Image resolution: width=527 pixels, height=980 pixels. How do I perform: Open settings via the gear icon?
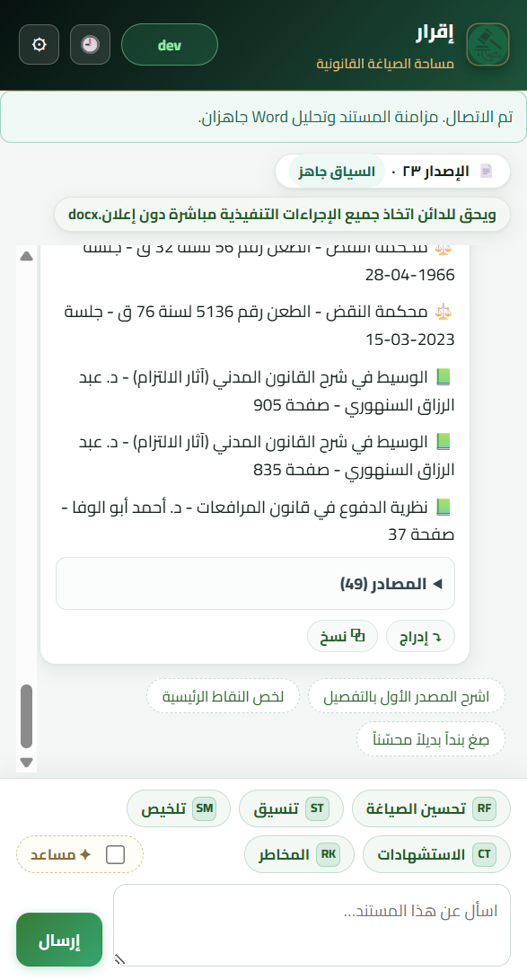(39, 44)
